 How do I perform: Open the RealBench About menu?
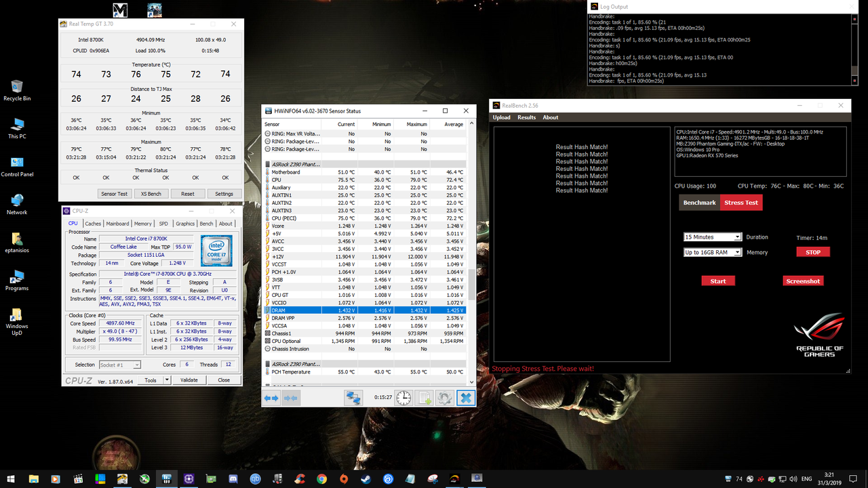550,117
